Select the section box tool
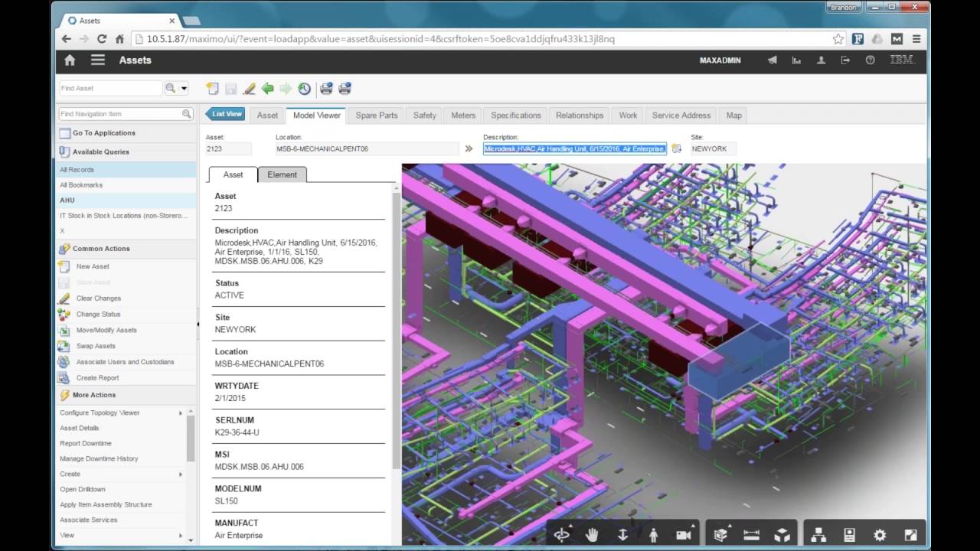 (x=720, y=535)
